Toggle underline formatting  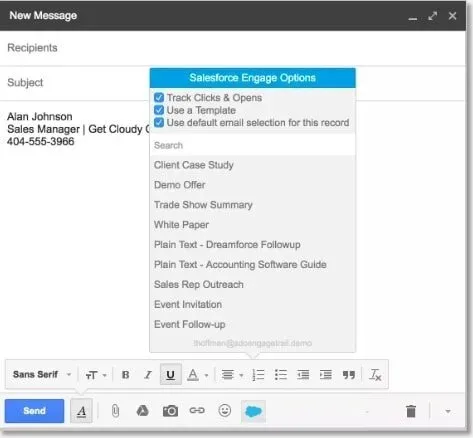pos(171,375)
